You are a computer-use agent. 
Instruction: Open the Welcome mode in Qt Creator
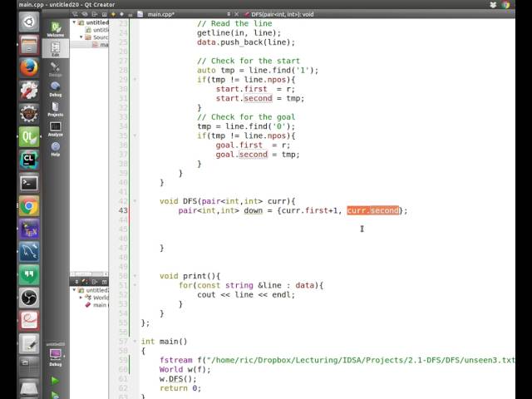[56, 29]
